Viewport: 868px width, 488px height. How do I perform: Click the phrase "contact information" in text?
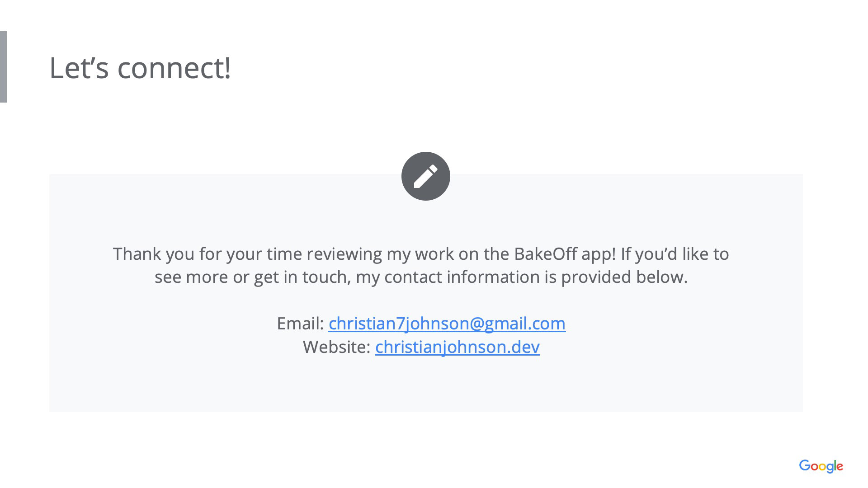click(462, 277)
